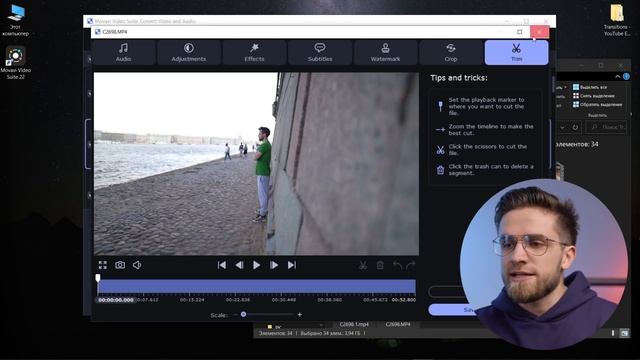
Task: Jump to the end of the clip
Action: 291,265
